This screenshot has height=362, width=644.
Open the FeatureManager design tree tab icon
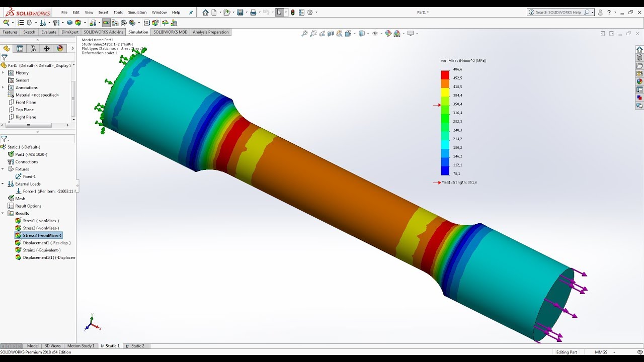point(7,48)
